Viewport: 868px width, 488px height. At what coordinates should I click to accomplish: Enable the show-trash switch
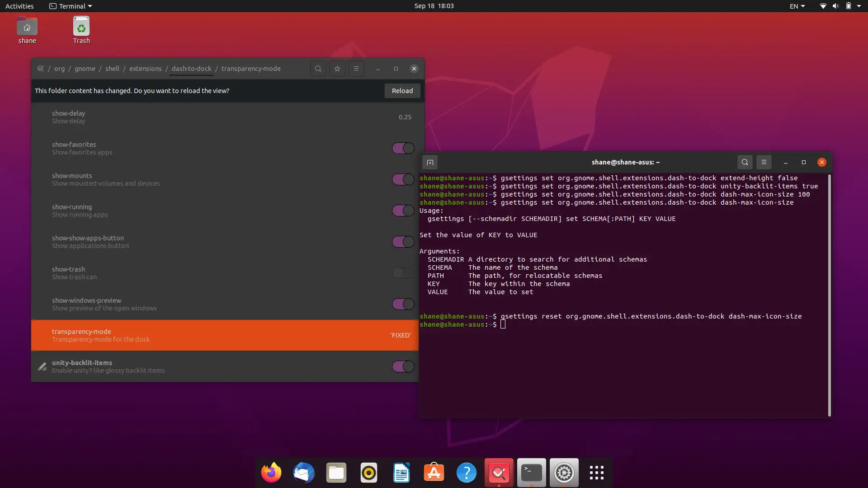coord(403,273)
